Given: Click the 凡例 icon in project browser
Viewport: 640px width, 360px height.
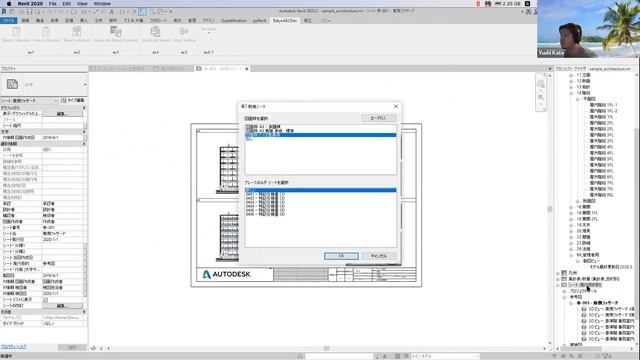Looking at the screenshot, I should click(x=564, y=273).
